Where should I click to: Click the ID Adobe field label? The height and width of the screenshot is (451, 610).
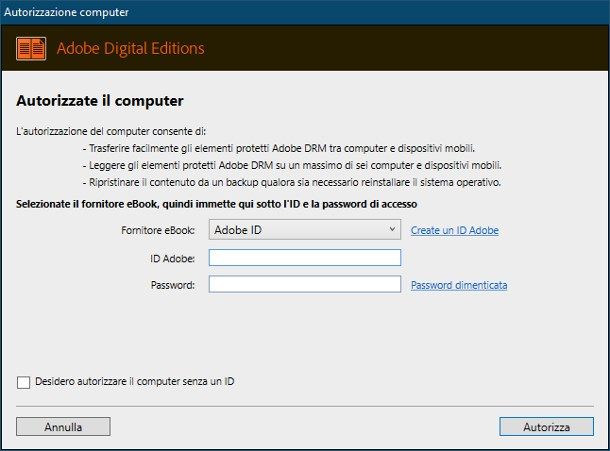pos(172,258)
